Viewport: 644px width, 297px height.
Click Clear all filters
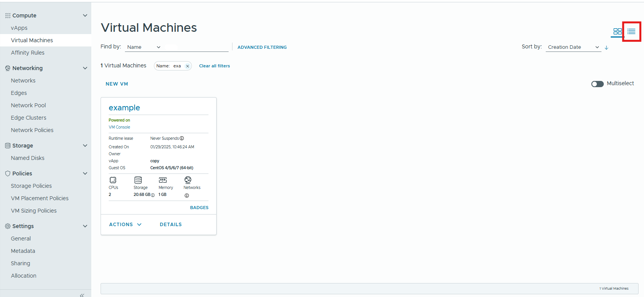pyautogui.click(x=214, y=66)
